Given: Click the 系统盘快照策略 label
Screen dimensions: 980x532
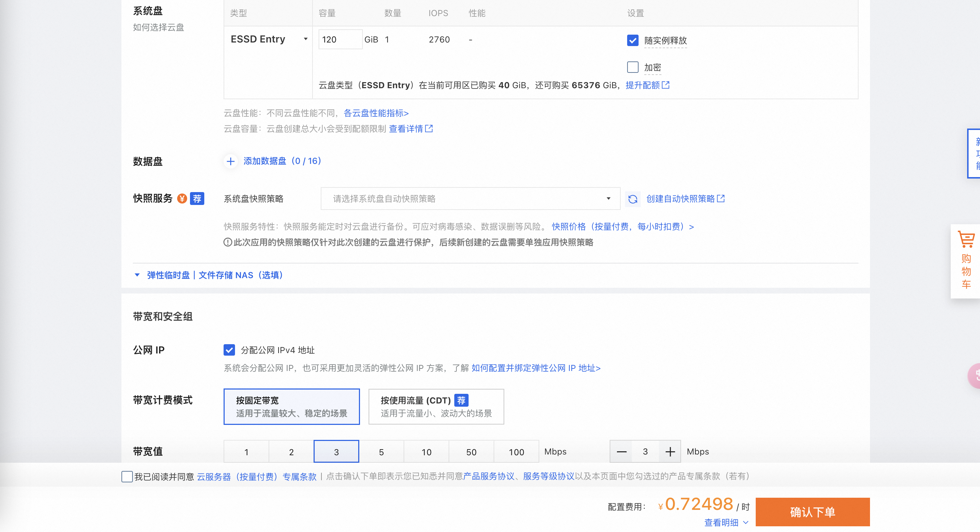Looking at the screenshot, I should pyautogui.click(x=254, y=199).
